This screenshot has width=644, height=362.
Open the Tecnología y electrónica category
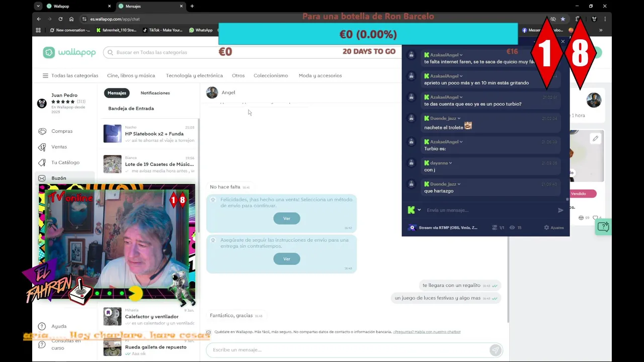194,75
